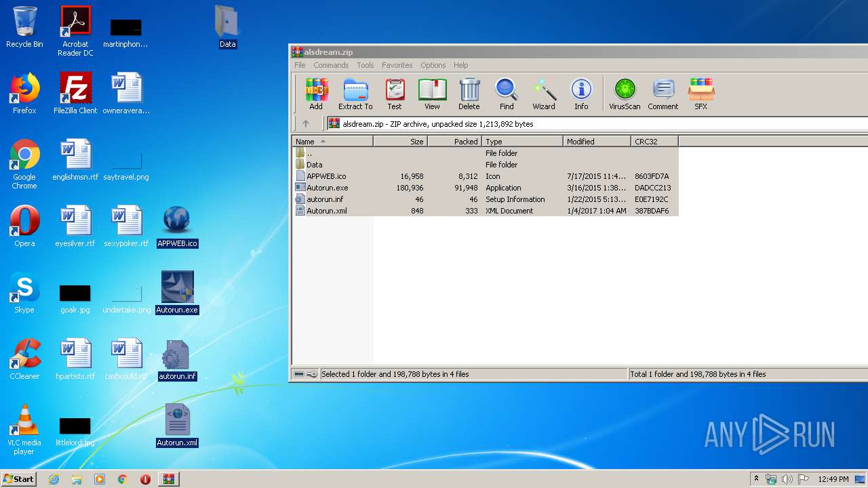Select APPWEB.ico row in archive list

click(x=485, y=176)
